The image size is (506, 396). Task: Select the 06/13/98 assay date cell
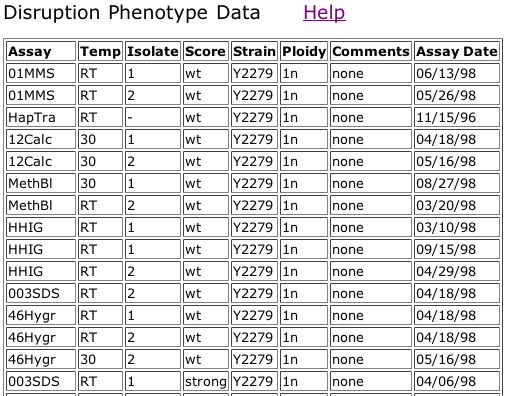(x=457, y=73)
